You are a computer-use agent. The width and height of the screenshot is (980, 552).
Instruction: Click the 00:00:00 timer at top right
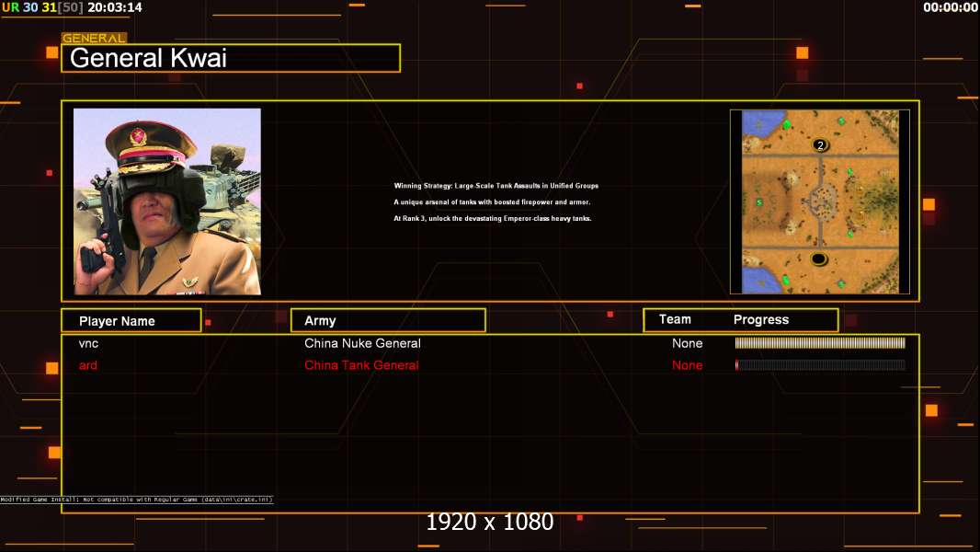(x=950, y=7)
